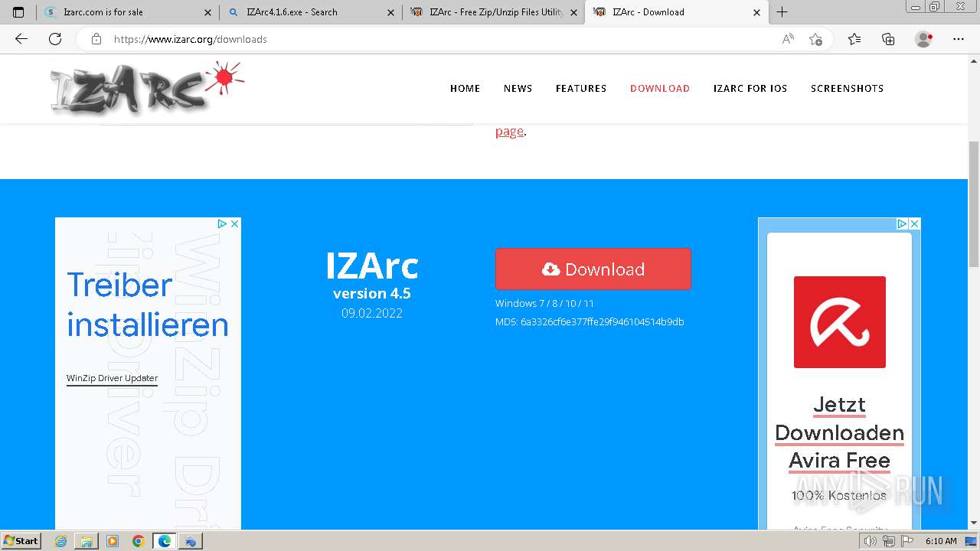The height and width of the screenshot is (551, 980).
Task: Open Collections icon in toolbar
Action: tap(888, 39)
